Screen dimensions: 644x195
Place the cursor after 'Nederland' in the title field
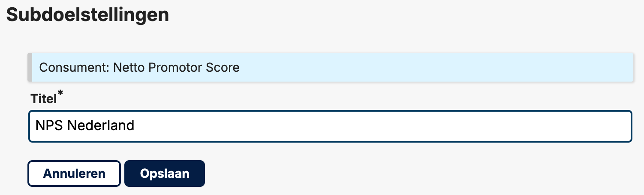click(135, 126)
